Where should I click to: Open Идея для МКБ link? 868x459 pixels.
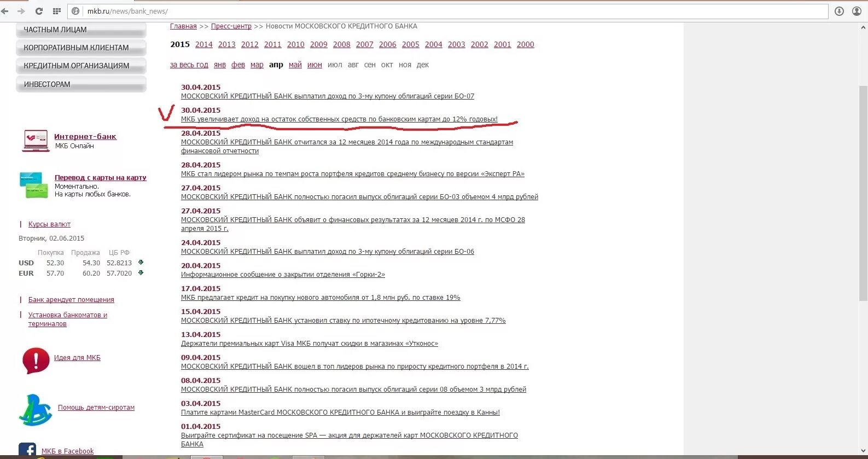[x=77, y=358]
